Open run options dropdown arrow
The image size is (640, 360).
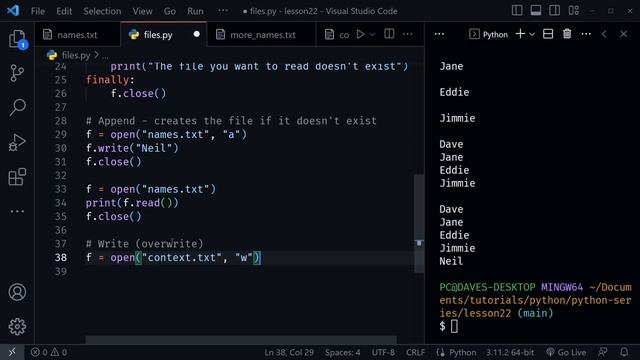click(372, 35)
